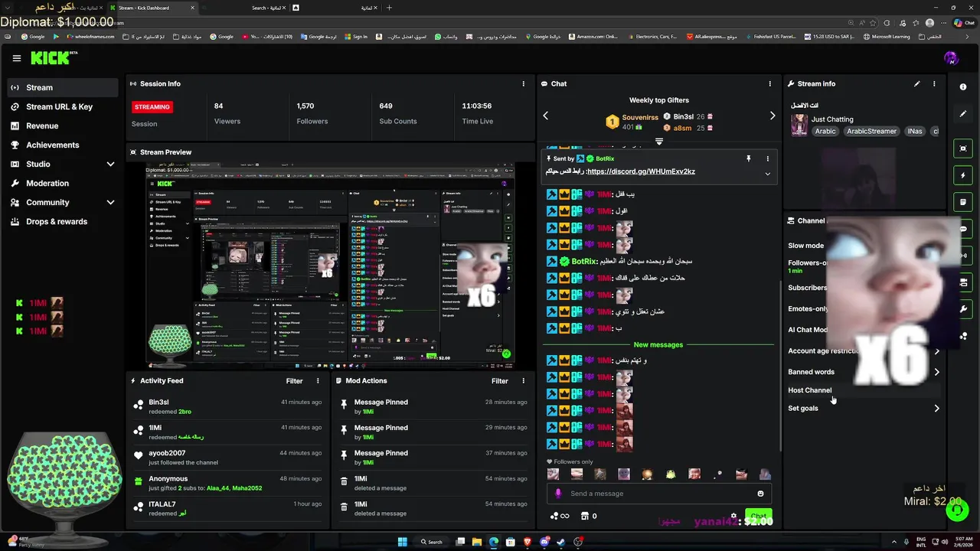Screen dimensions: 980x551
Task: Expand the Community sidebar section
Action: coord(110,202)
